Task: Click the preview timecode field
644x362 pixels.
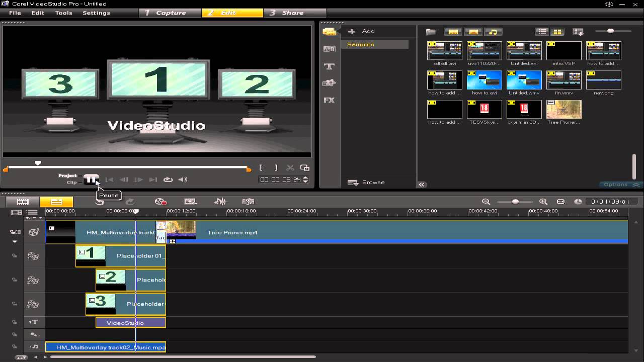Action: pos(280,179)
